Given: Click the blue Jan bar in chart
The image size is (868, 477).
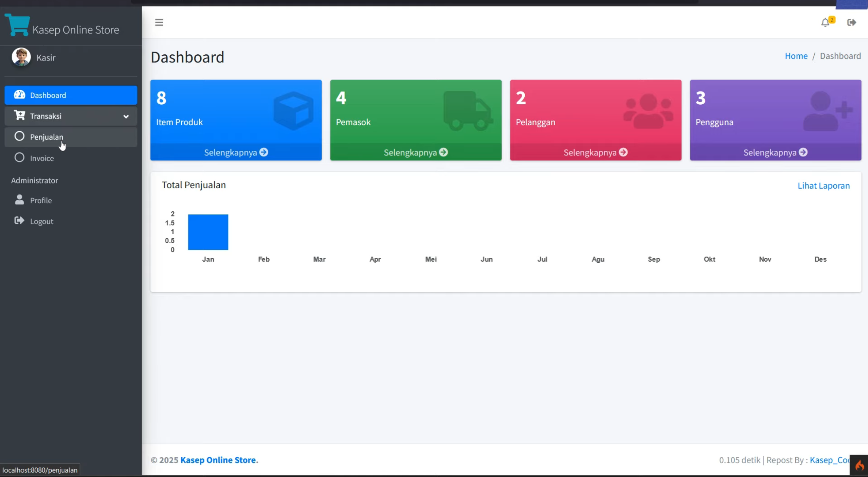Looking at the screenshot, I should click(x=208, y=232).
